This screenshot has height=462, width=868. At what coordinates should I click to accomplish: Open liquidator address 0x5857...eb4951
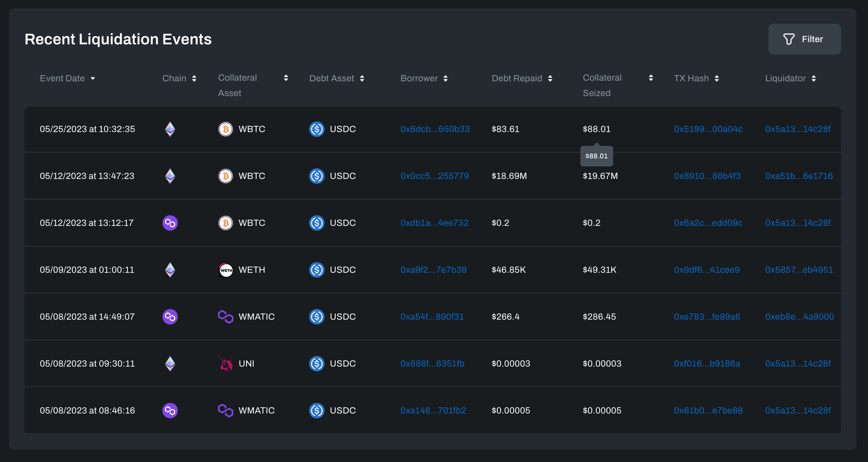click(x=799, y=270)
